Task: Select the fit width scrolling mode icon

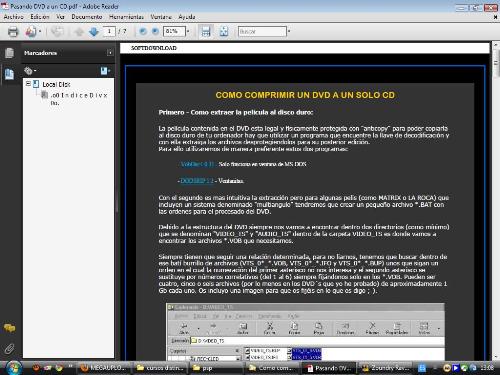Action: 206,32
